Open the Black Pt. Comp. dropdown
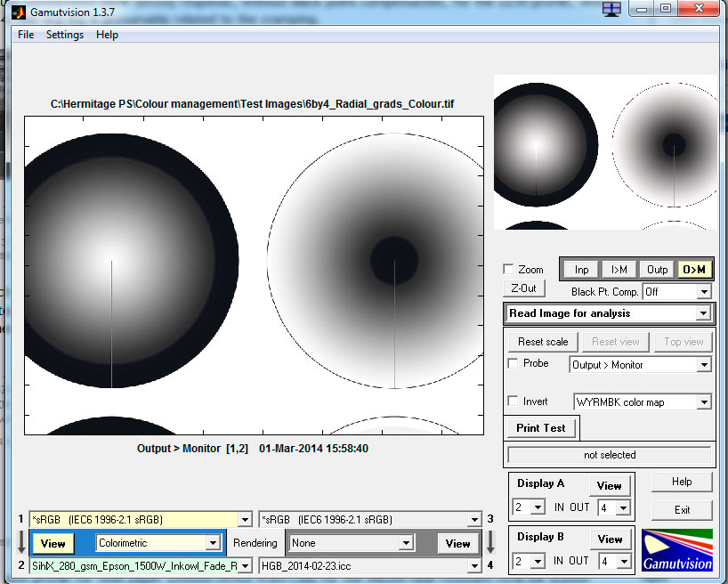The height and width of the screenshot is (584, 728). coord(677,292)
